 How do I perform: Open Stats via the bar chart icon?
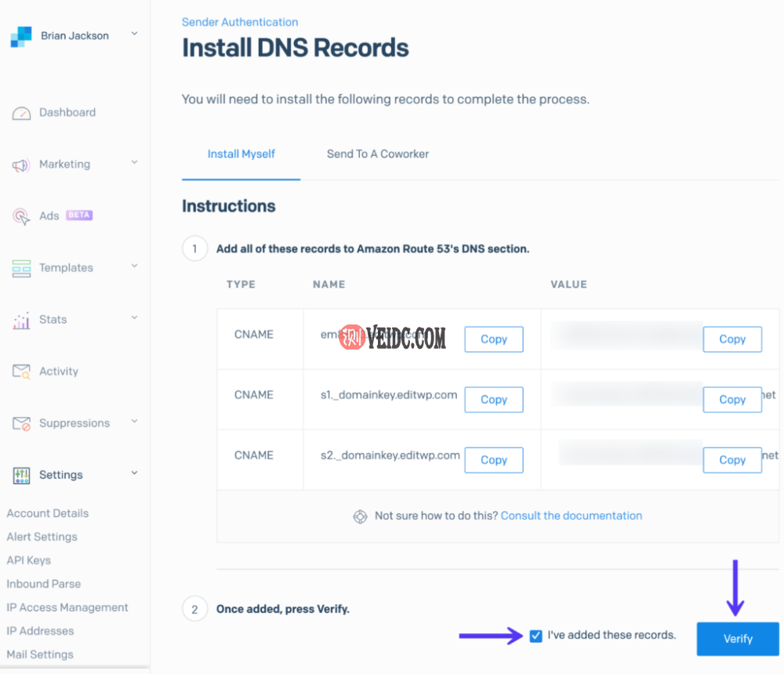pyautogui.click(x=21, y=320)
